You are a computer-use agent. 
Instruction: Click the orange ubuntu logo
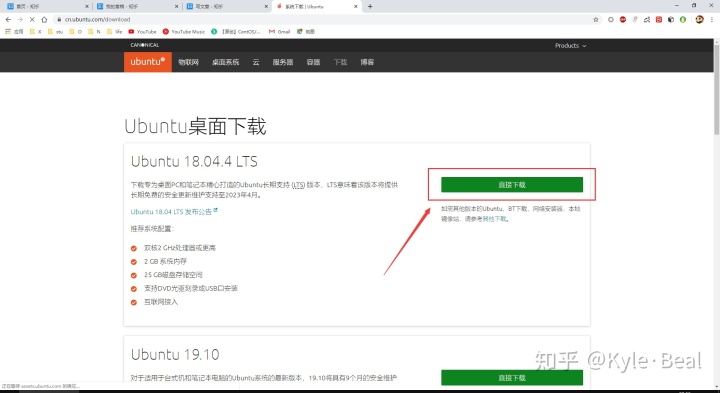point(148,62)
